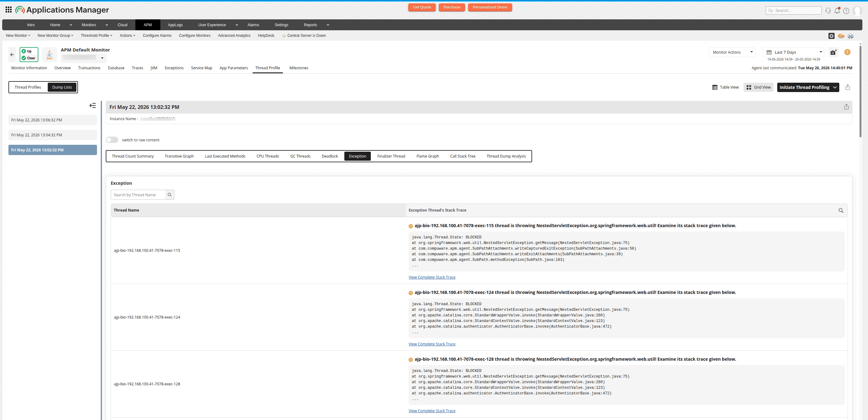868x420 pixels.
Task: Open the help question mark icon
Action: point(846,10)
